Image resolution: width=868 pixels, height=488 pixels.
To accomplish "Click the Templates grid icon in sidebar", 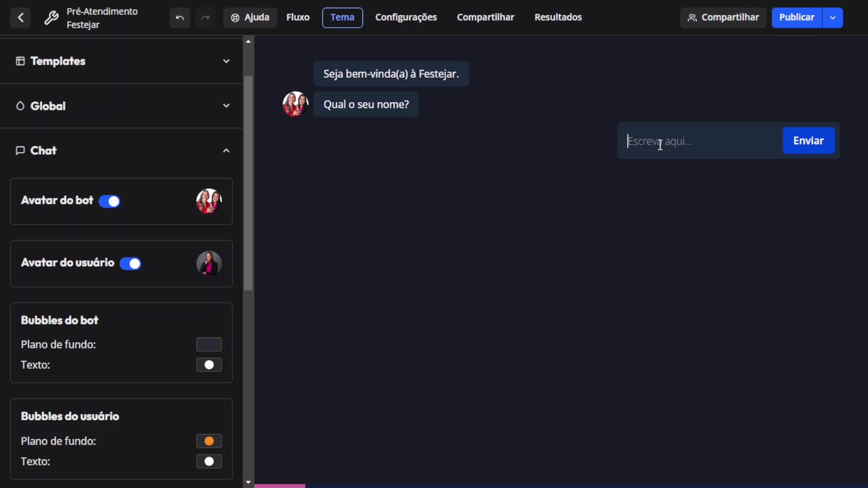I will click(x=20, y=61).
